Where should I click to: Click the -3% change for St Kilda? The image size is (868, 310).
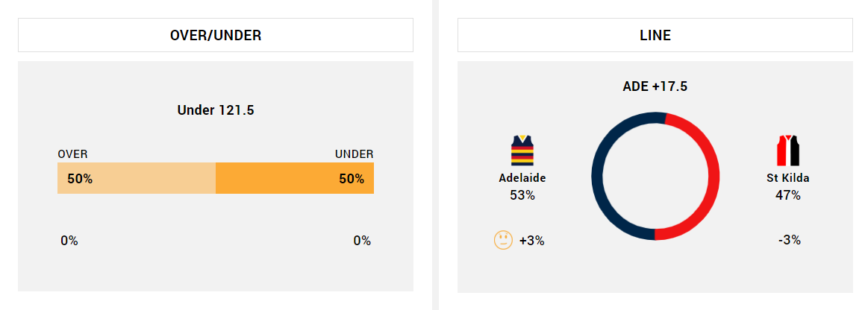pyautogui.click(x=790, y=240)
